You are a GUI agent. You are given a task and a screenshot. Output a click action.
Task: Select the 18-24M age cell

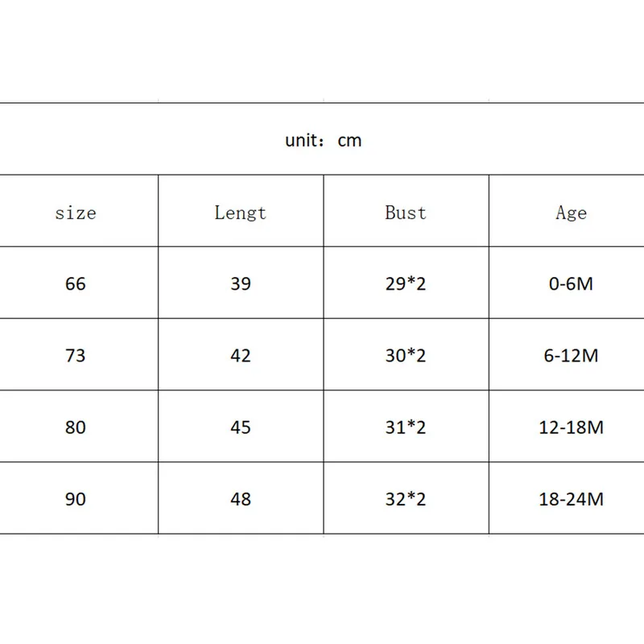coord(571,499)
